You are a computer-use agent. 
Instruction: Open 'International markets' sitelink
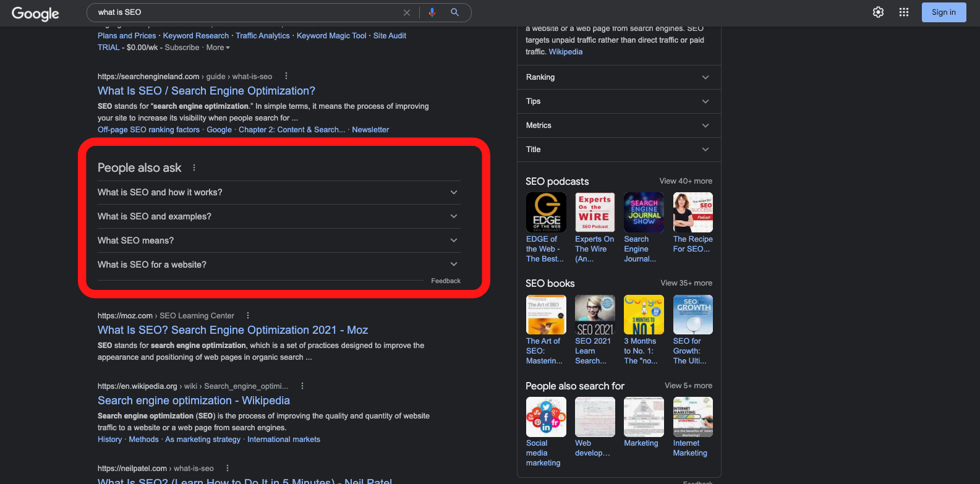tap(284, 439)
